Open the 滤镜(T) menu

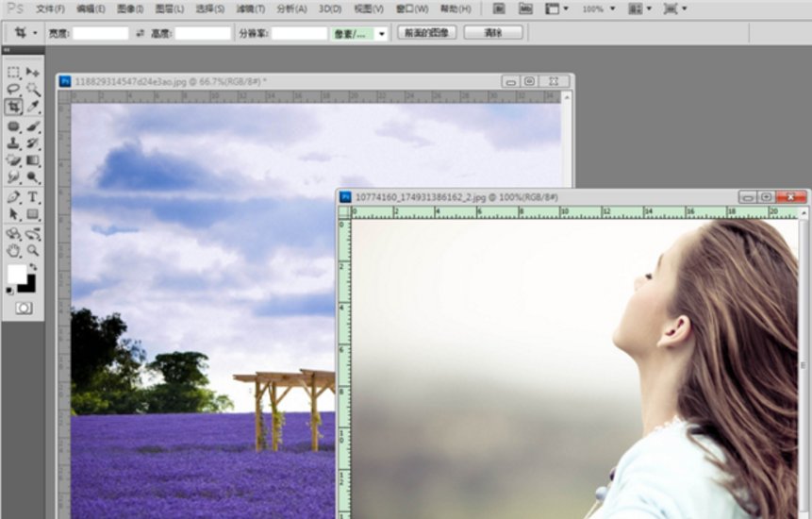point(251,8)
